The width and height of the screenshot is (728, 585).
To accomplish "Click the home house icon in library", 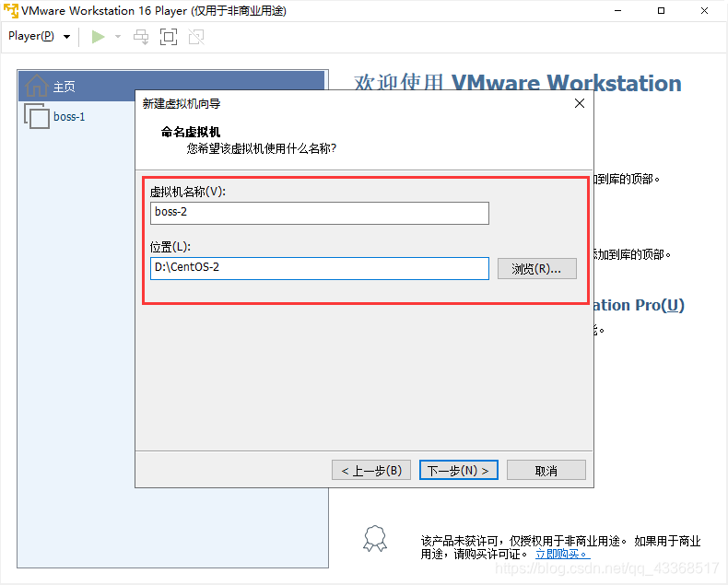I will pos(36,86).
